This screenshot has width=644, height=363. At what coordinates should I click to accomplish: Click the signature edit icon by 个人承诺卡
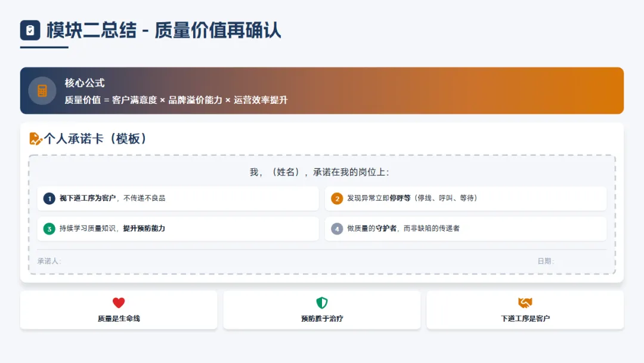(x=36, y=139)
